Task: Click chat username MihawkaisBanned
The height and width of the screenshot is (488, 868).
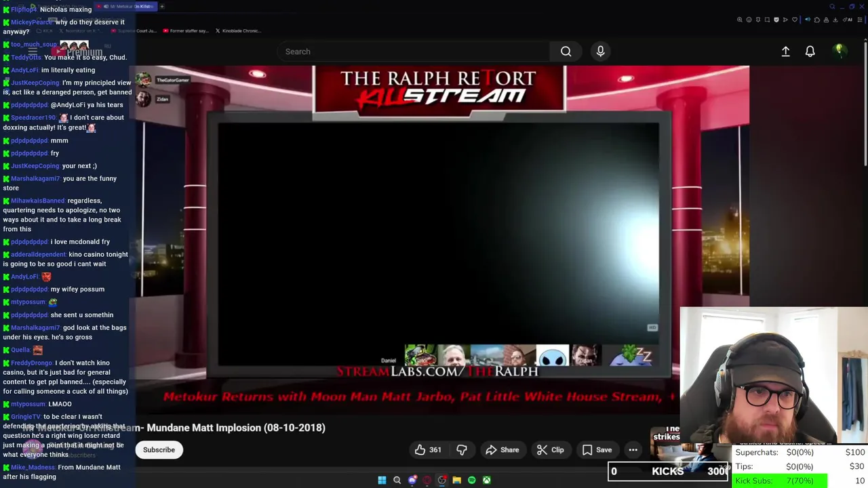Action: pyautogui.click(x=38, y=201)
